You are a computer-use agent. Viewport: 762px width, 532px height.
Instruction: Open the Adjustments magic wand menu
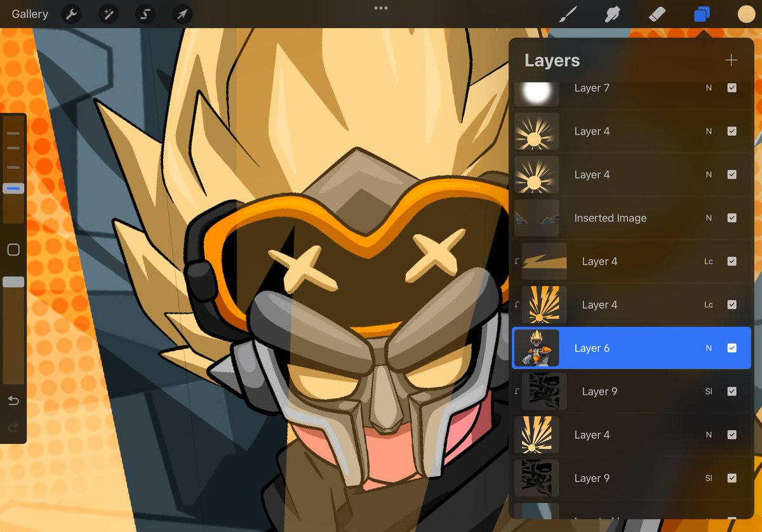[x=109, y=14]
